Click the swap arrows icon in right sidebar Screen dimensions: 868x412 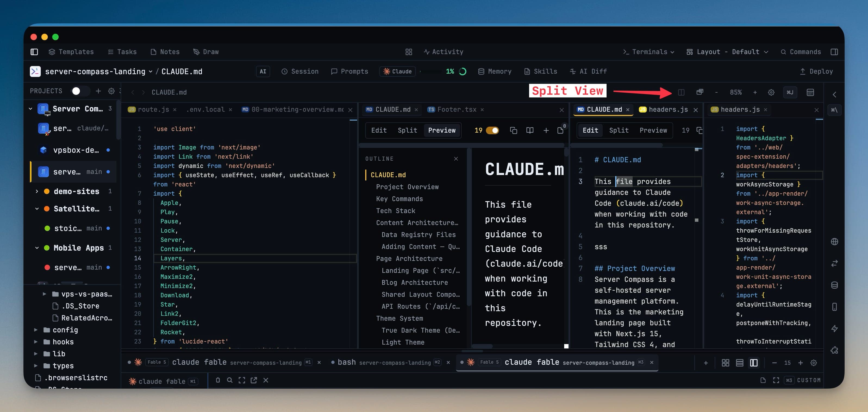(x=834, y=263)
